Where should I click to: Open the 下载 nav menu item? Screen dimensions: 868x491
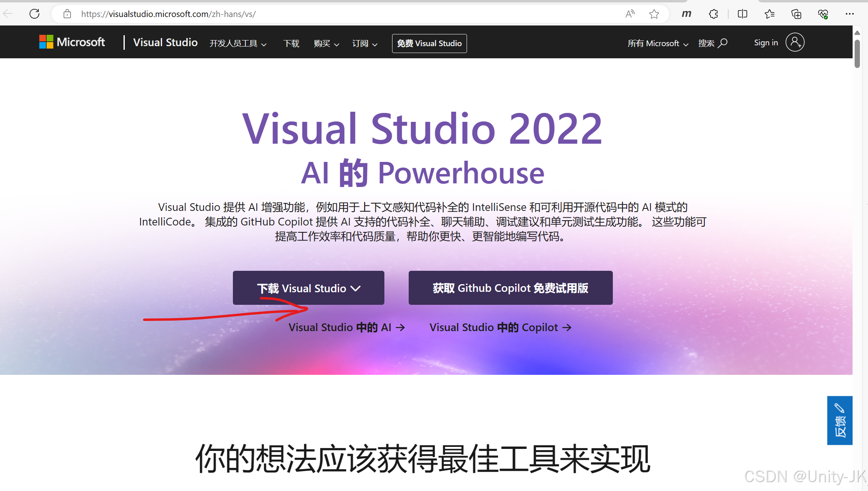(x=291, y=43)
